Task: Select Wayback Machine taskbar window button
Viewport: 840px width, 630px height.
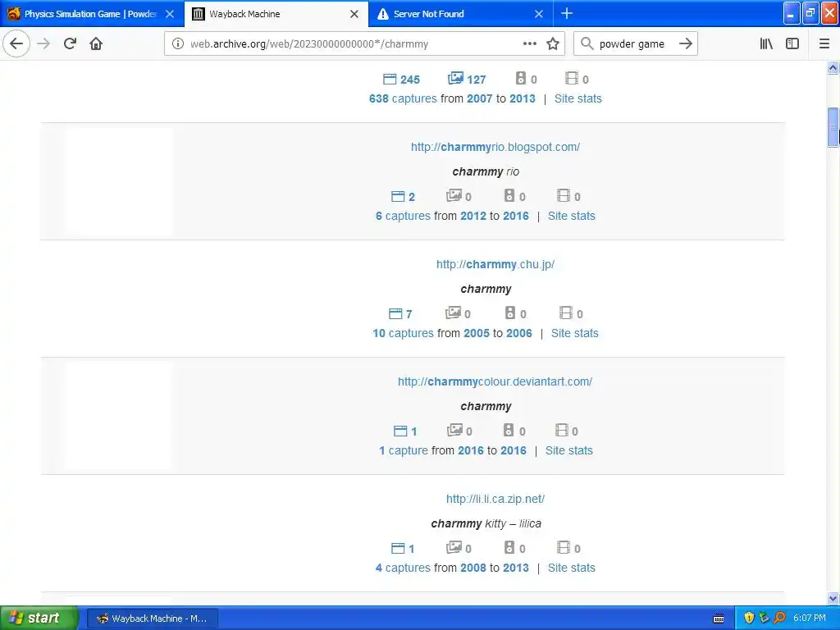Action: pos(152,619)
